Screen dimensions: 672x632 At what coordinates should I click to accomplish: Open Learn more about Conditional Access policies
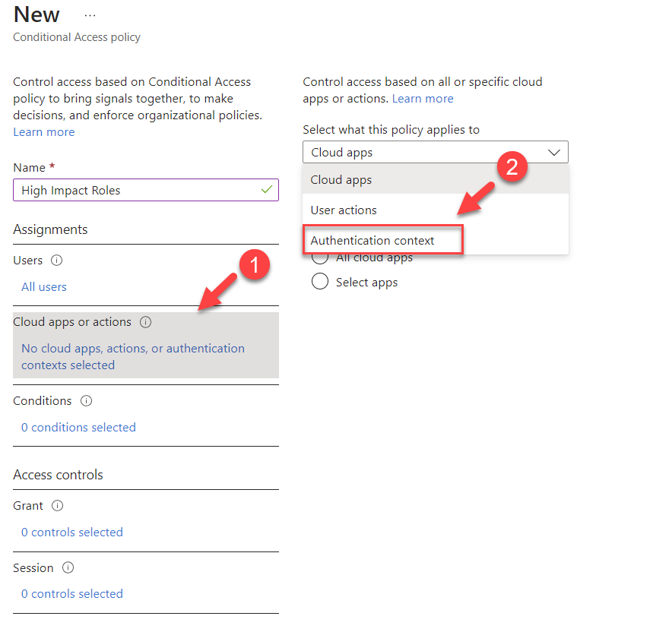[x=43, y=131]
